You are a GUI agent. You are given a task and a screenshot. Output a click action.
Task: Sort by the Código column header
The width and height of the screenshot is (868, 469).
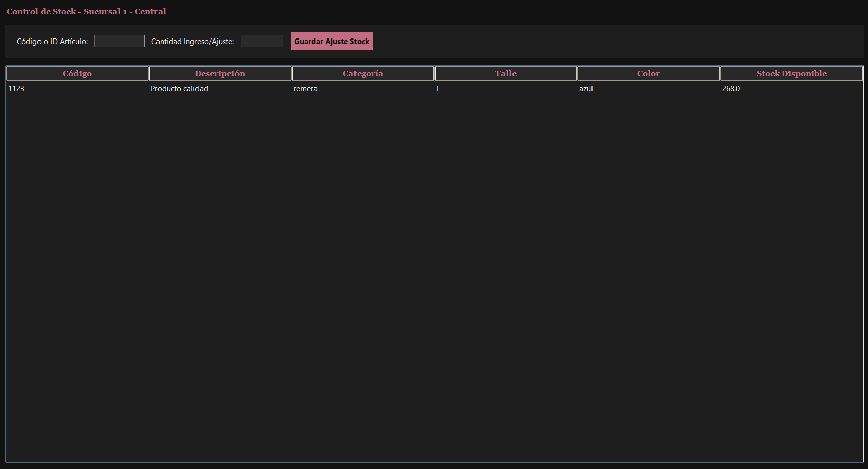[x=77, y=73]
